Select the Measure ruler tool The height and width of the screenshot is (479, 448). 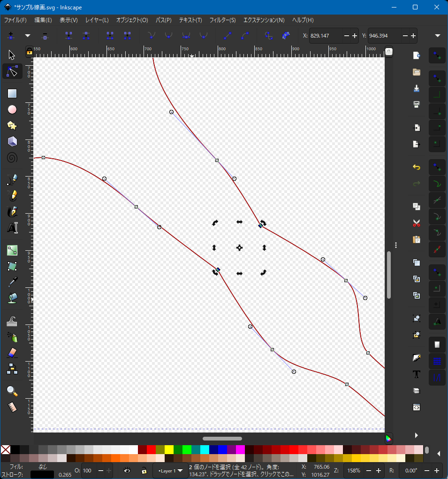pyautogui.click(x=12, y=407)
